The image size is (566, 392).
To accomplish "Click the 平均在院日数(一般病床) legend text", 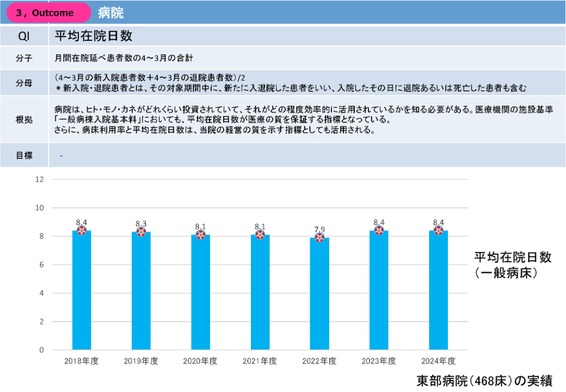I will coord(513,265).
